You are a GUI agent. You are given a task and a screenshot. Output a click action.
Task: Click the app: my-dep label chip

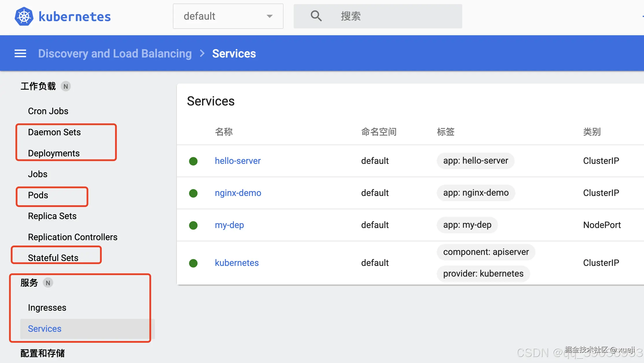(x=467, y=225)
